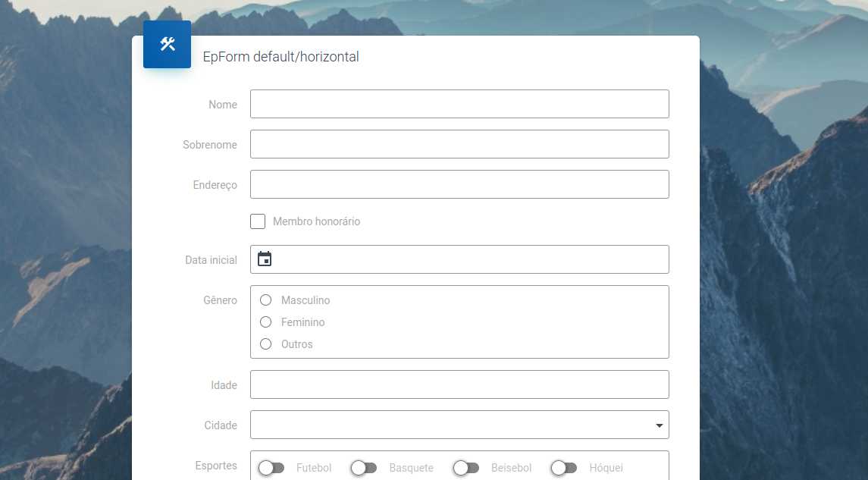Open the calendar date picker icon
This screenshot has width=868, height=480.
tap(265, 259)
